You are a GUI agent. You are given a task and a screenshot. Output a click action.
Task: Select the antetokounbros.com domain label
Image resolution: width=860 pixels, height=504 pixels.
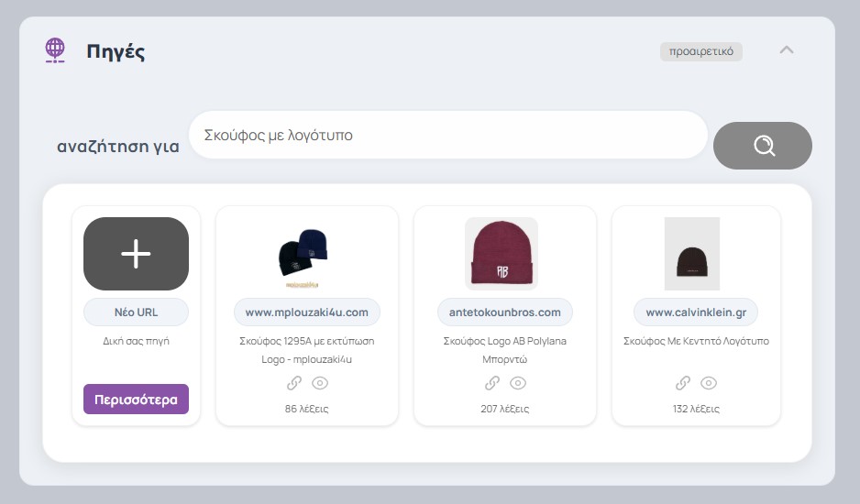point(505,312)
